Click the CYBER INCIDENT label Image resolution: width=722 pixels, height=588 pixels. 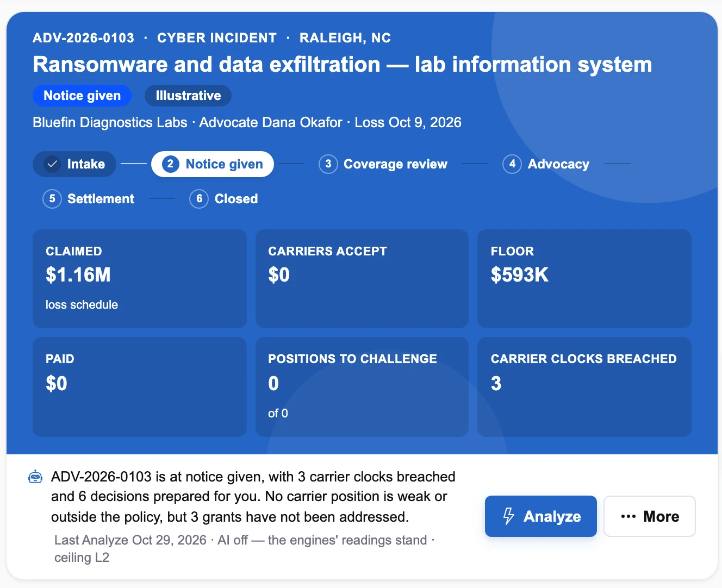click(217, 38)
